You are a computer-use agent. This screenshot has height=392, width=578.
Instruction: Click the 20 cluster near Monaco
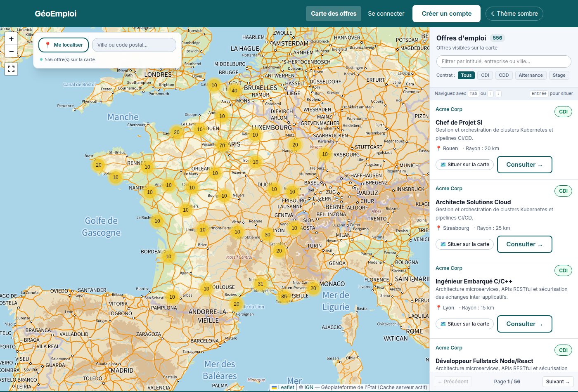[x=313, y=288]
